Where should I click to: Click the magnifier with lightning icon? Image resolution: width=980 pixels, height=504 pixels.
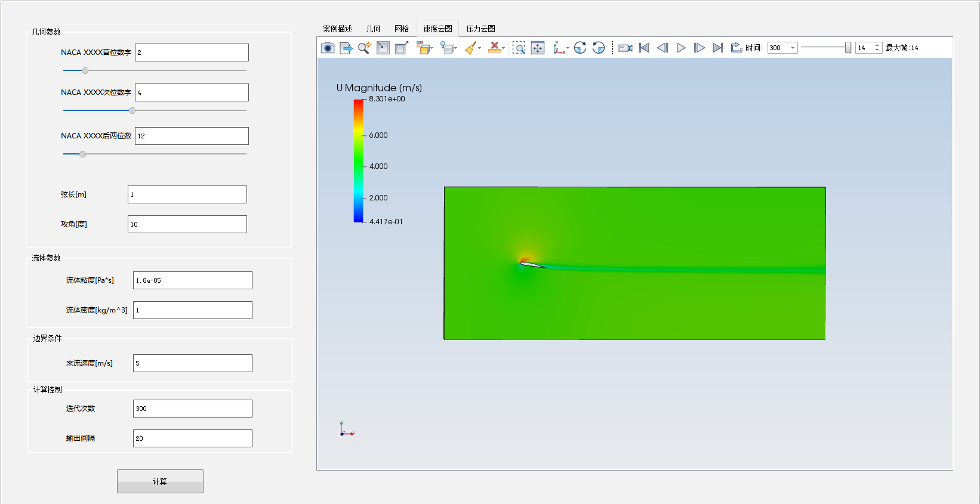(364, 48)
